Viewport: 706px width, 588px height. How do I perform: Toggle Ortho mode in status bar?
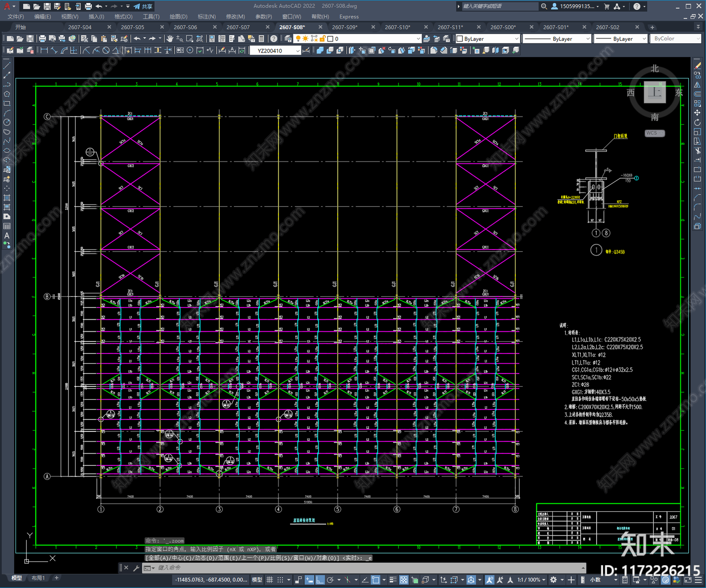click(x=320, y=580)
